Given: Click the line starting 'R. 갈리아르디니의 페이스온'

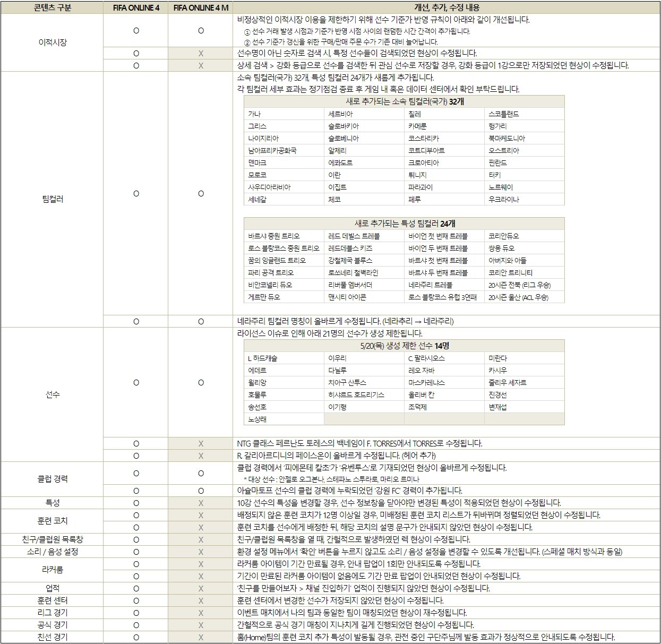Looking at the screenshot, I should (x=336, y=456).
